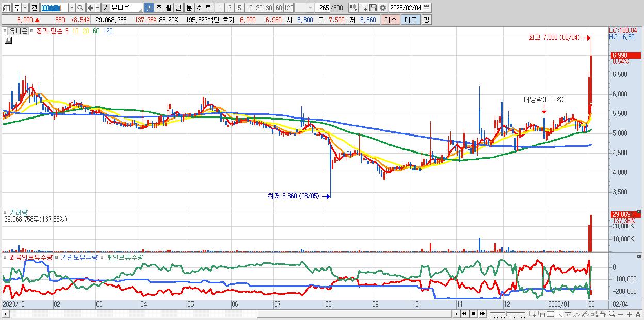
Task: Open the stock name 유니온 combo box
Action: (123, 8)
